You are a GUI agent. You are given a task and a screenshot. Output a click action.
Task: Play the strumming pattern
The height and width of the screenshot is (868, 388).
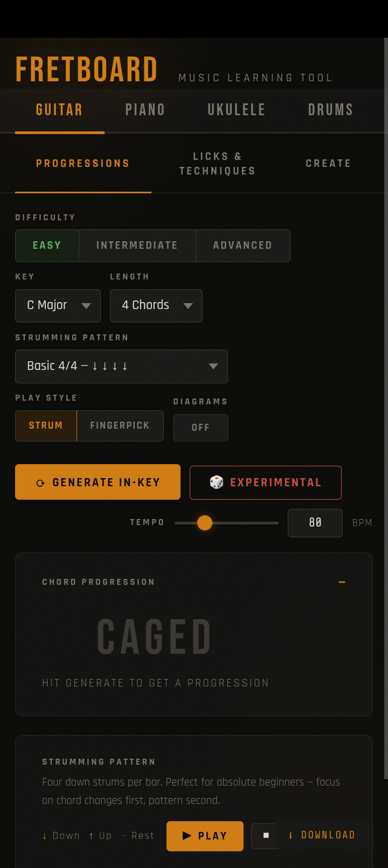click(x=205, y=836)
